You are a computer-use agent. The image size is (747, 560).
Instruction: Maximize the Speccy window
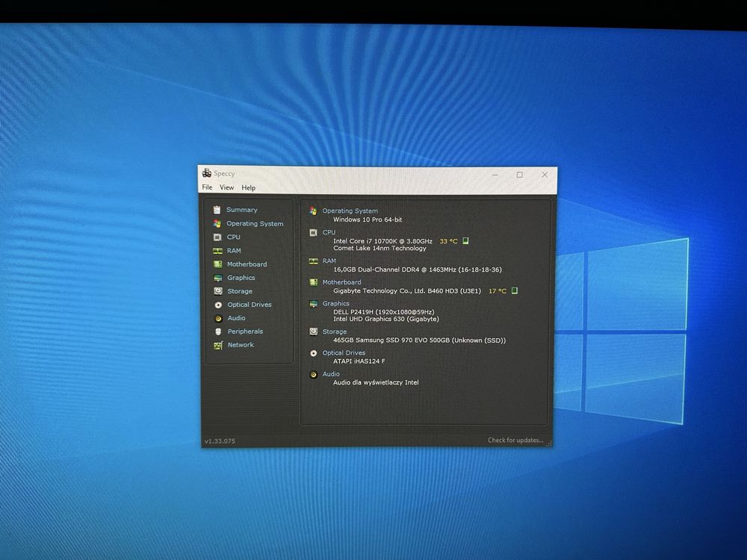pos(520,175)
